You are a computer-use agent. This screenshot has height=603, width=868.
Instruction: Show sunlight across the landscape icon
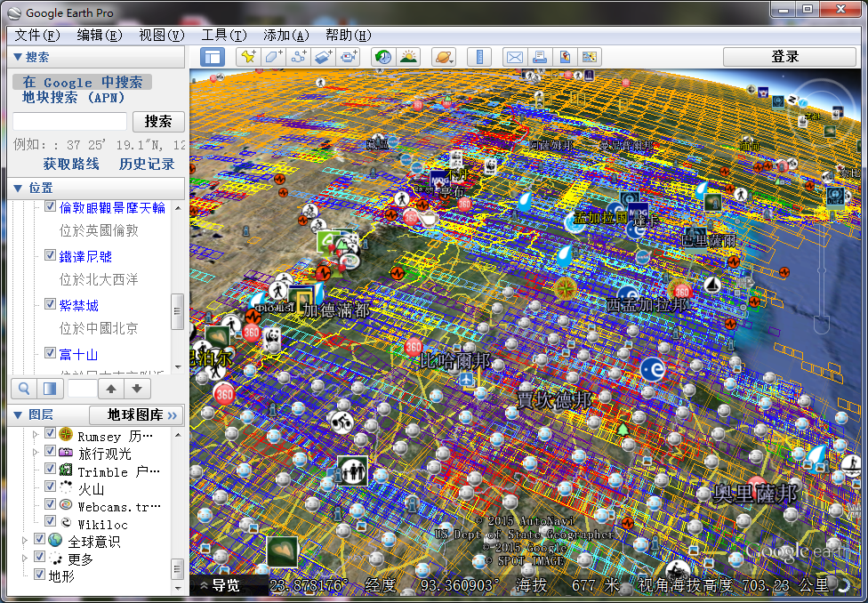point(408,57)
